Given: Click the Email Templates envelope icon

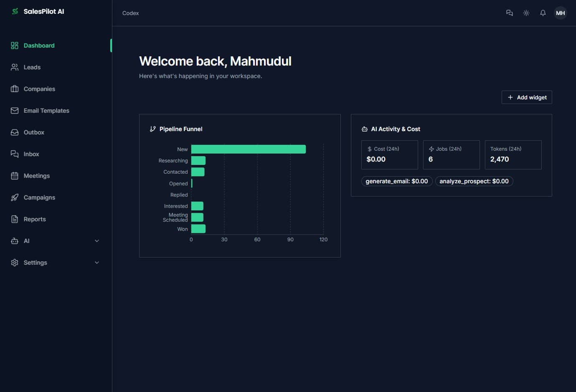Looking at the screenshot, I should click(x=15, y=111).
